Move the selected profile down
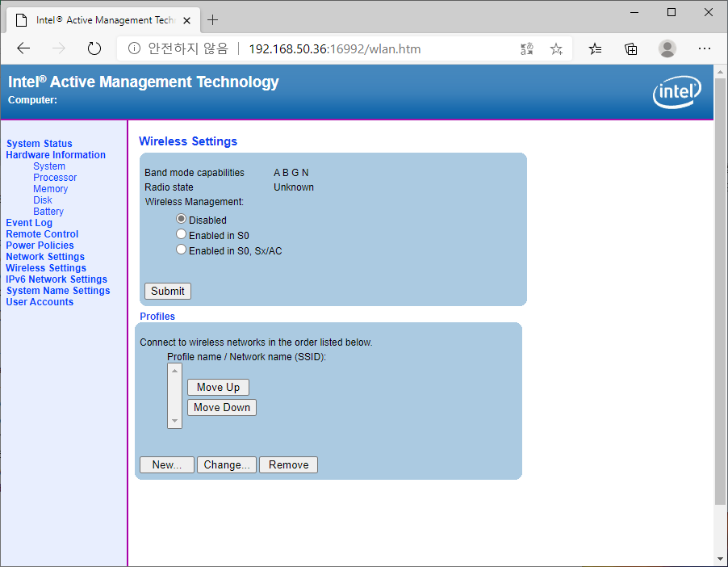Image resolution: width=728 pixels, height=567 pixels. (222, 408)
